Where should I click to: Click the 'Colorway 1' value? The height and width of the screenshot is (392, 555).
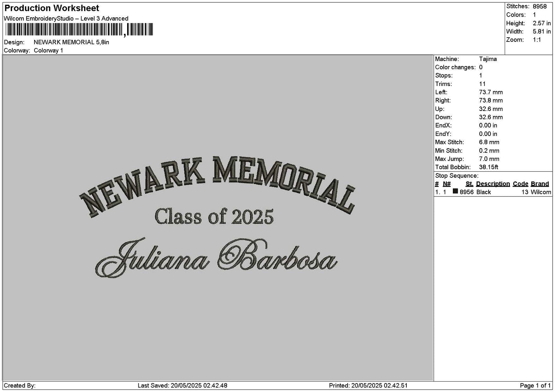point(48,51)
